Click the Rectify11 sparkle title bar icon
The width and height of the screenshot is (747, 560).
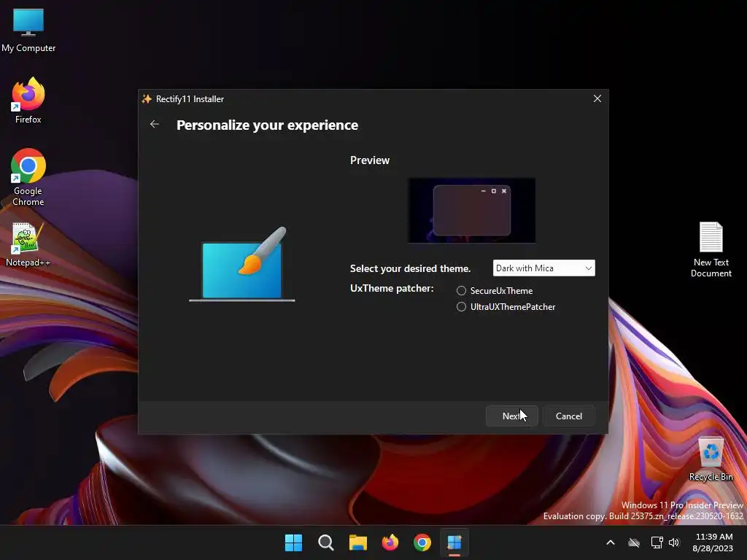(147, 98)
